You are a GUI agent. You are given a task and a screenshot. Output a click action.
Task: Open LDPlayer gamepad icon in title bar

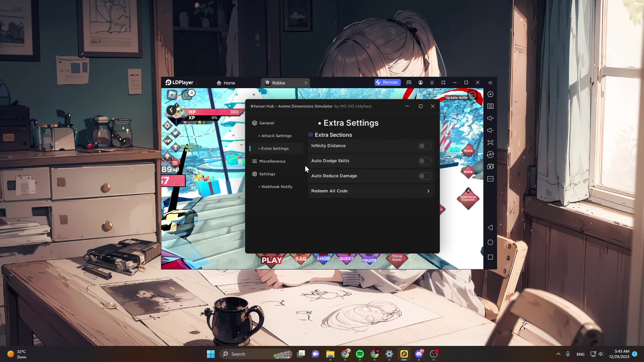tap(409, 82)
